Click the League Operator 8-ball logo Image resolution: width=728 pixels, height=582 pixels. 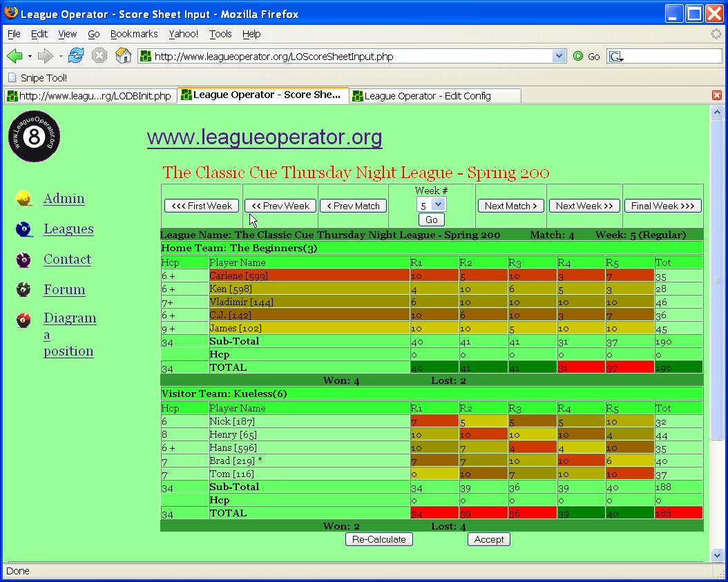point(35,137)
